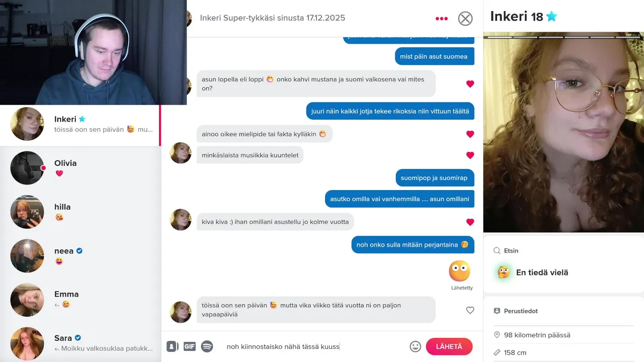Select Sara's chat in sidebar

click(x=80, y=343)
